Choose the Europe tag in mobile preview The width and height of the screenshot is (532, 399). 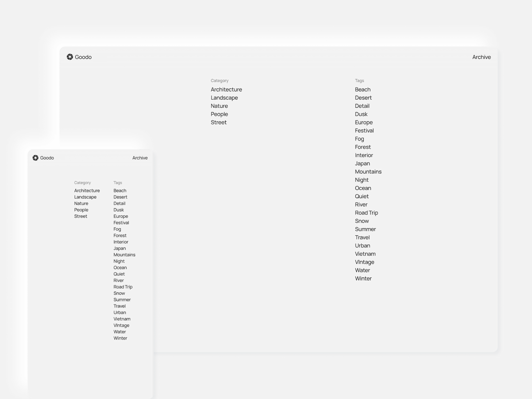pyautogui.click(x=121, y=216)
